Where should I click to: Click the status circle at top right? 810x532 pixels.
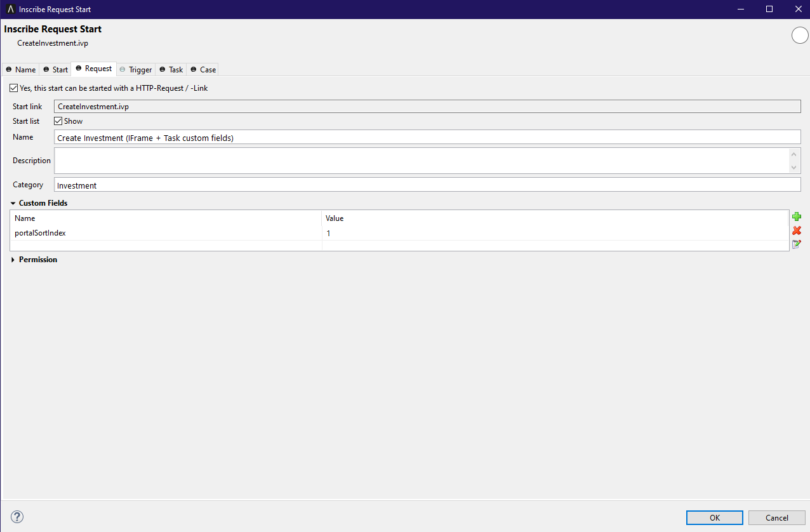(x=800, y=35)
